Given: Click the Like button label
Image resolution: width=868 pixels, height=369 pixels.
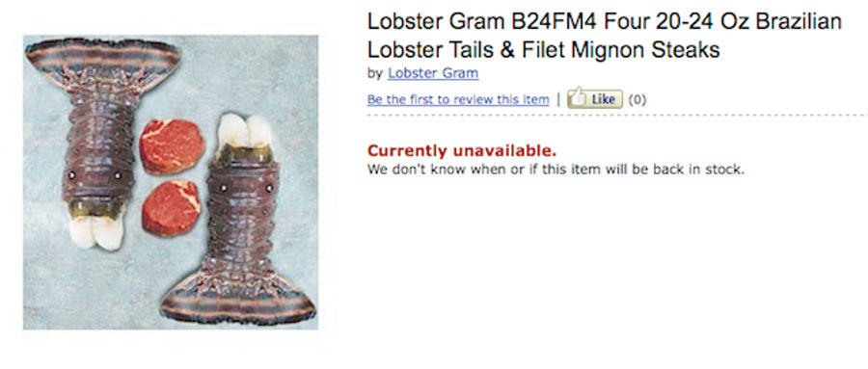Looking at the screenshot, I should [603, 99].
